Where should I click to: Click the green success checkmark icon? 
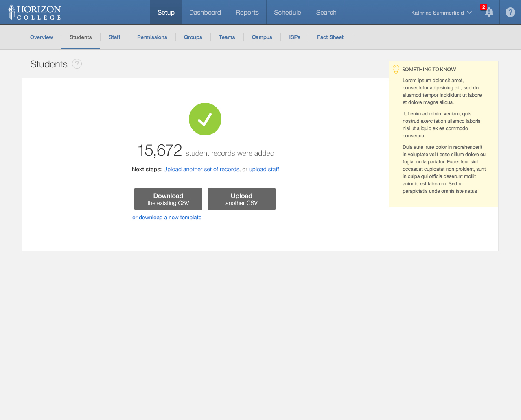click(x=205, y=119)
